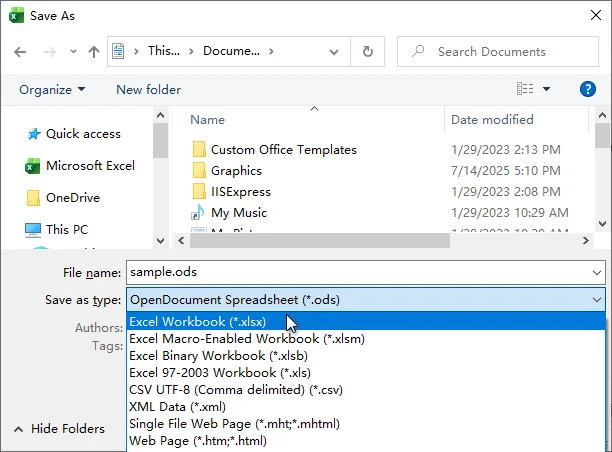Screen dimensions: 612x452
Task: Go back using the left arrow
Action: point(20,52)
